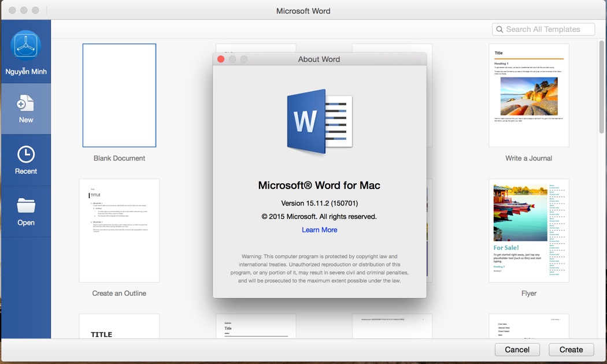Click the Cancel button
Screen dimensions: 607x364
pos(517,350)
